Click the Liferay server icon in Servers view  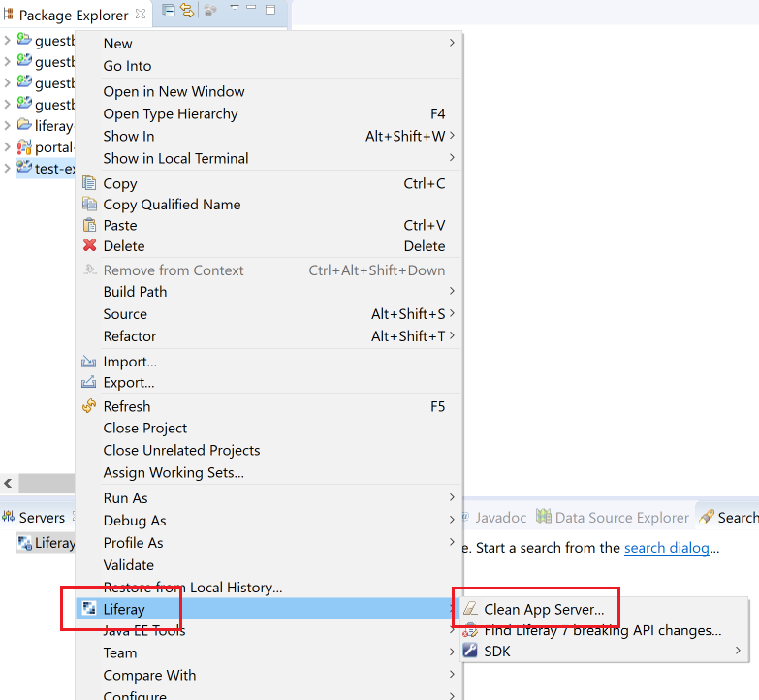tap(24, 543)
